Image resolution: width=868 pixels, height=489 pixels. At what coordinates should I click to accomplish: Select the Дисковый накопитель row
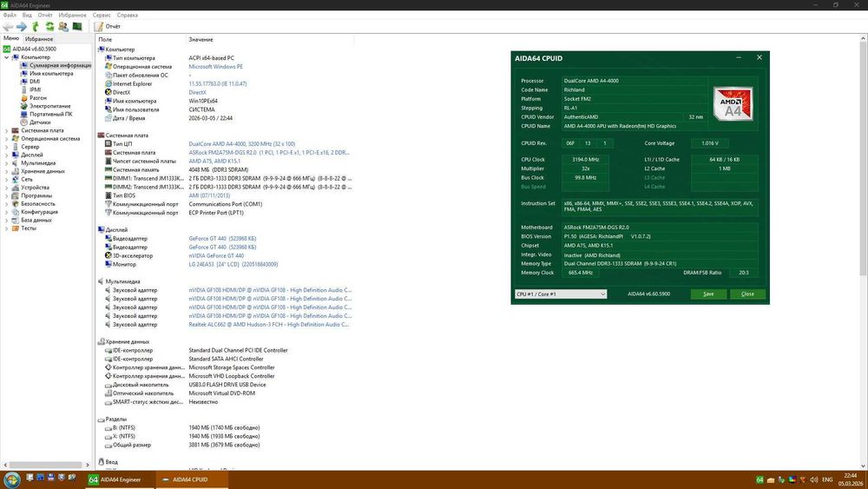coord(226,384)
